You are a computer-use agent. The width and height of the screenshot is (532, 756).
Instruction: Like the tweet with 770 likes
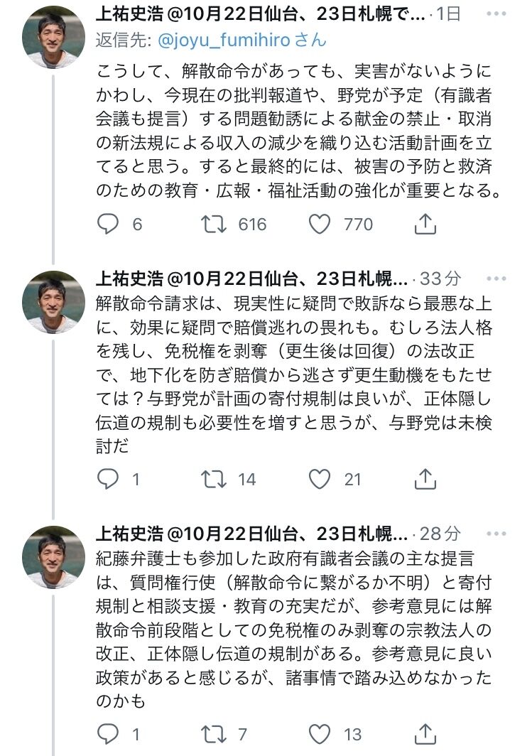coord(320,225)
